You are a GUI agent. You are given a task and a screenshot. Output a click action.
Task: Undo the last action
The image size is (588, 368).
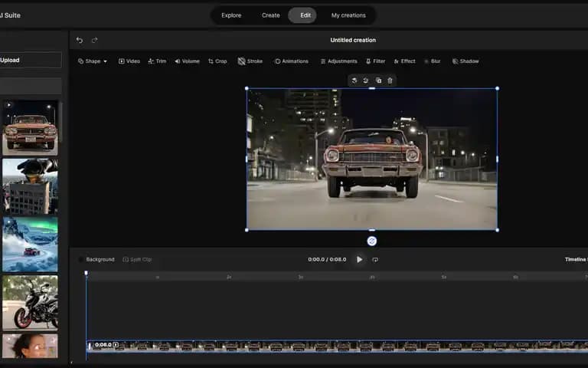80,40
